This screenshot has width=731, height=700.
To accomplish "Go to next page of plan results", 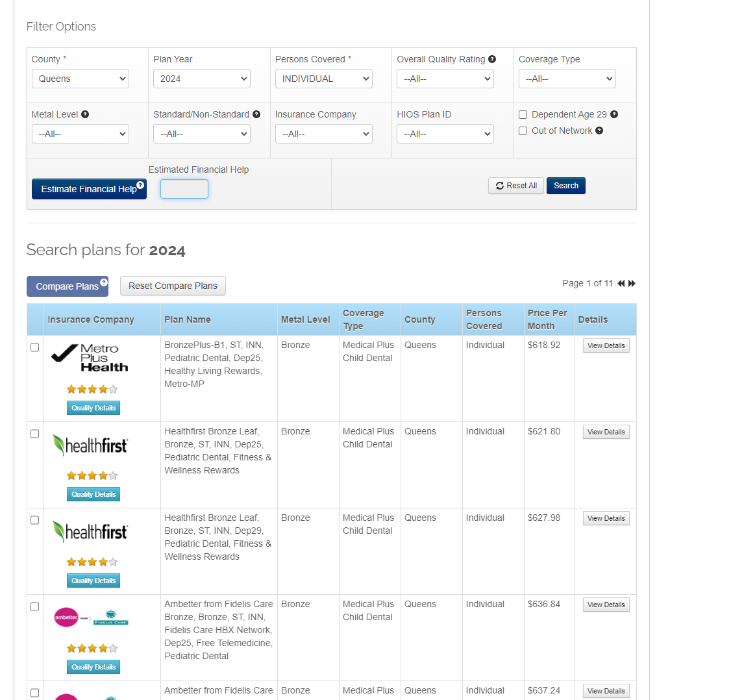I will pos(632,283).
